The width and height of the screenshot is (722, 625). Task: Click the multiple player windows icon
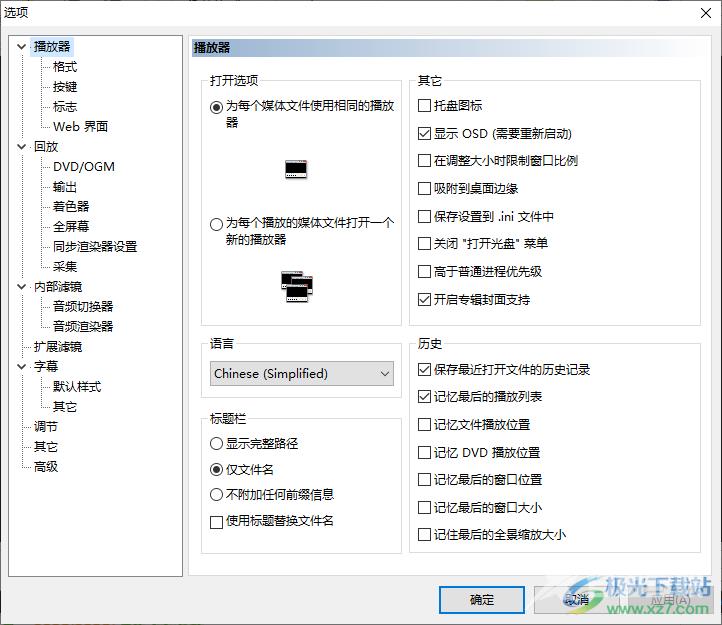click(x=297, y=286)
